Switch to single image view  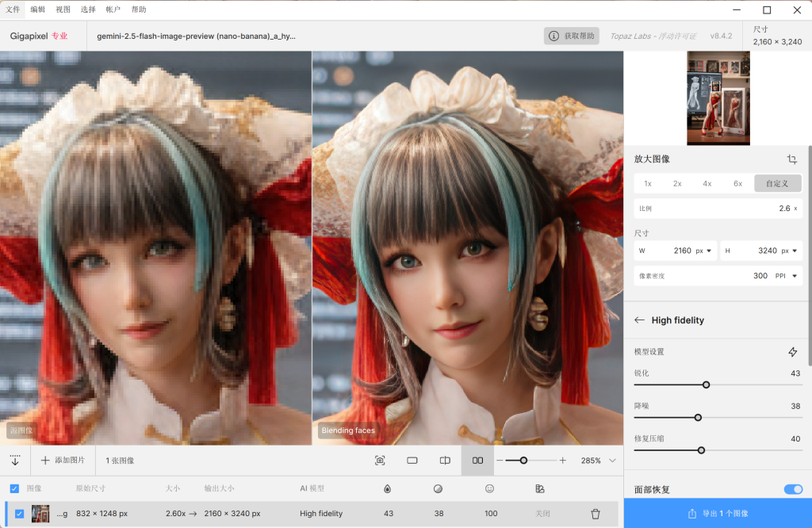tap(412, 461)
